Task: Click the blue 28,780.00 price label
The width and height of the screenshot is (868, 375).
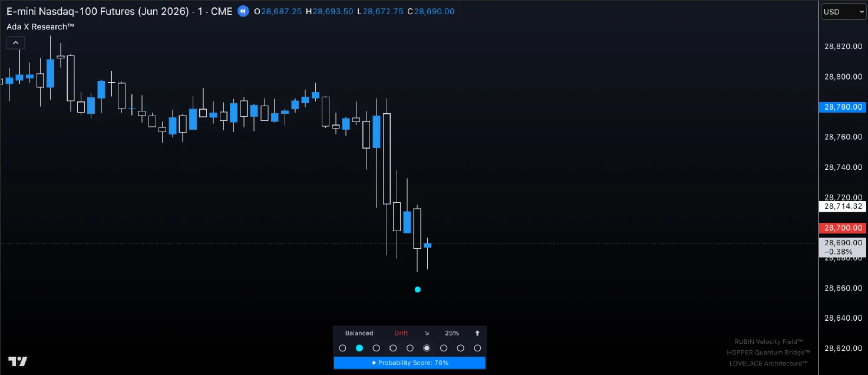Action: click(x=843, y=107)
